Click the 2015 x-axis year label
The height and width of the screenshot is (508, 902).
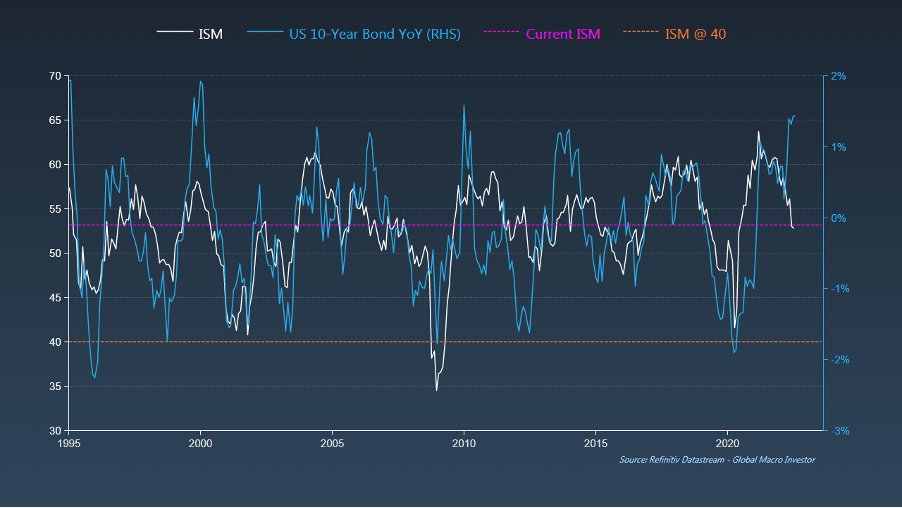[x=596, y=442]
